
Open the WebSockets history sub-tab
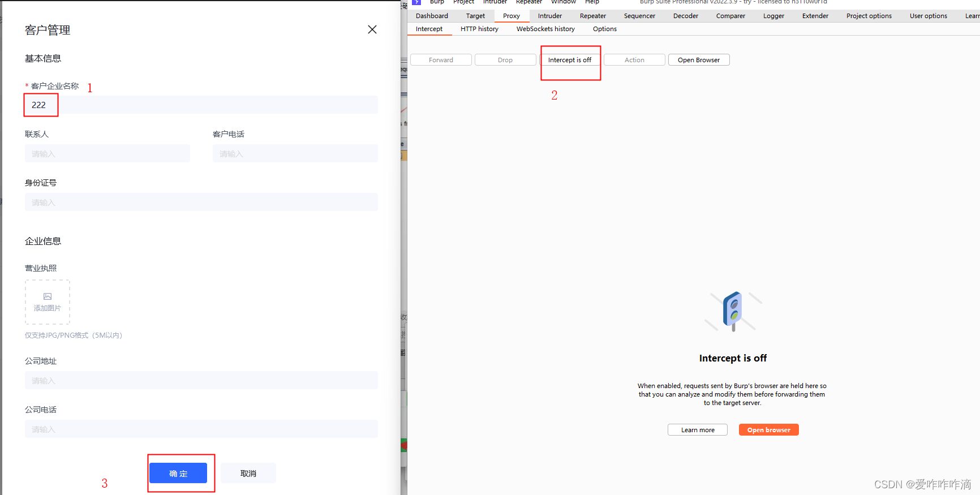click(545, 29)
